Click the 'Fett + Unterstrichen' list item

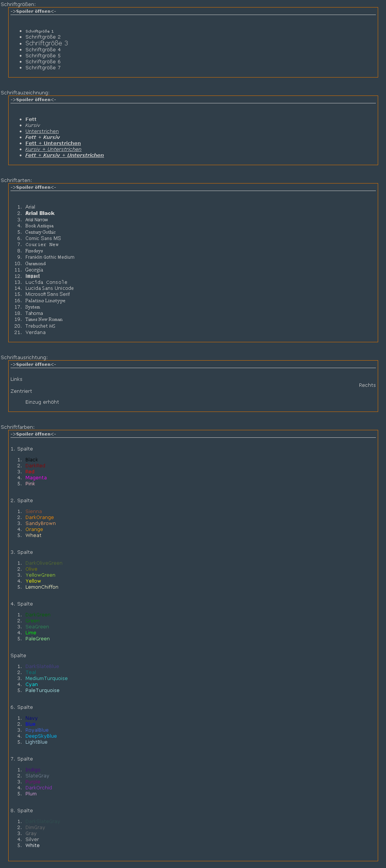[x=53, y=143]
